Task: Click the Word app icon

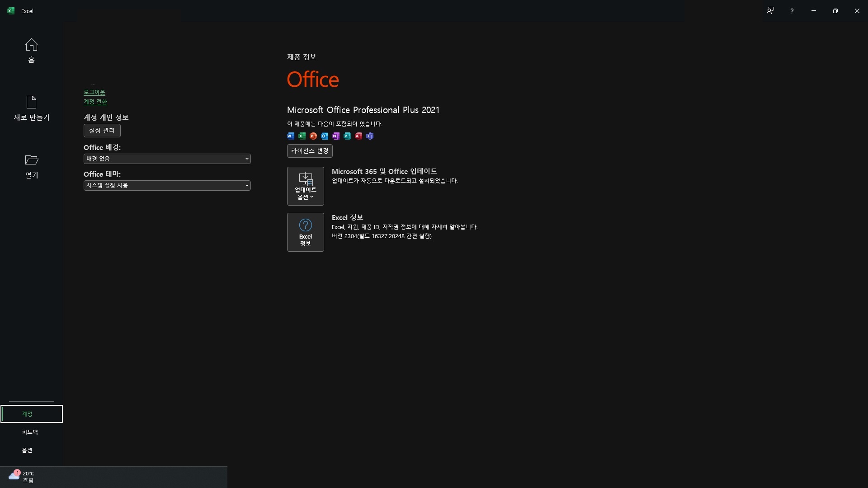Action: (x=291, y=136)
